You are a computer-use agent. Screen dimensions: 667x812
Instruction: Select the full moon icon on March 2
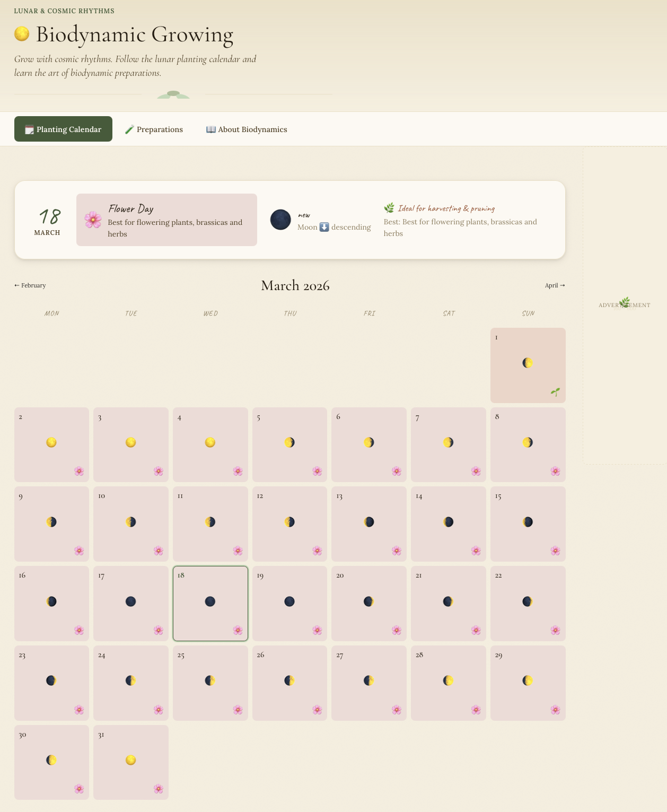(51, 442)
